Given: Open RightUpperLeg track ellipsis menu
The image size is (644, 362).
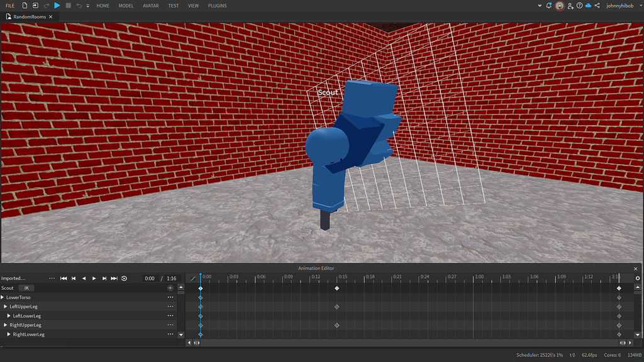Looking at the screenshot, I should pos(170,325).
